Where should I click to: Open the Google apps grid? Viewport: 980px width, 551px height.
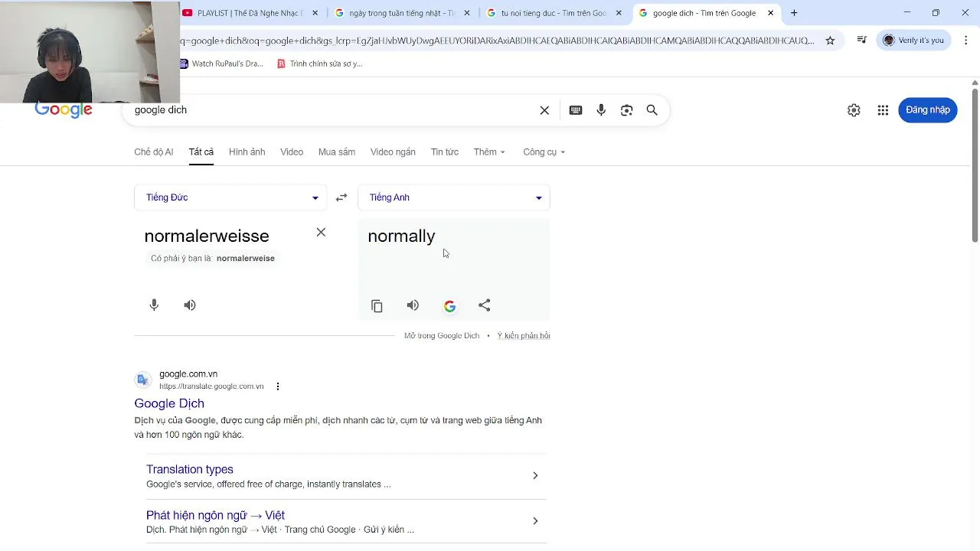[883, 110]
